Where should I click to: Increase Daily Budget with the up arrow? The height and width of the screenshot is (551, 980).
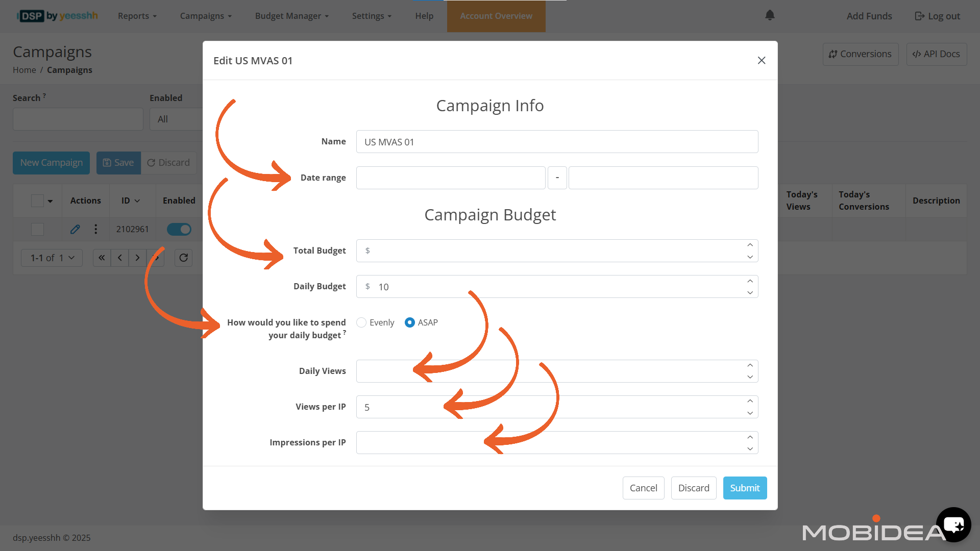click(x=750, y=281)
